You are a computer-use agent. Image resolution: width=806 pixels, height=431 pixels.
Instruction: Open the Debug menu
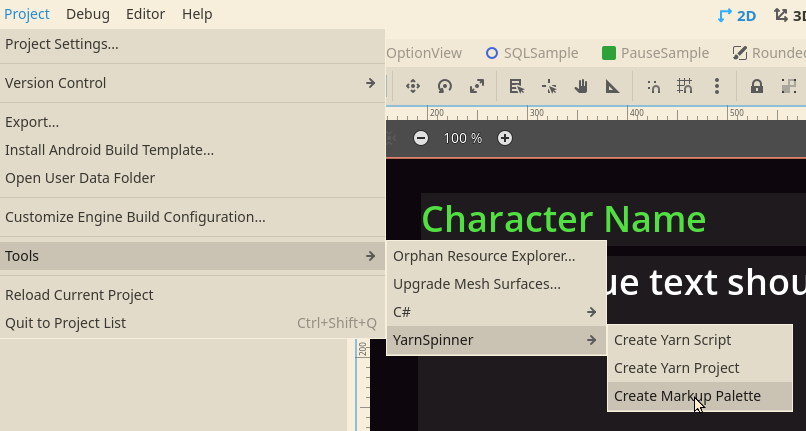pos(88,14)
